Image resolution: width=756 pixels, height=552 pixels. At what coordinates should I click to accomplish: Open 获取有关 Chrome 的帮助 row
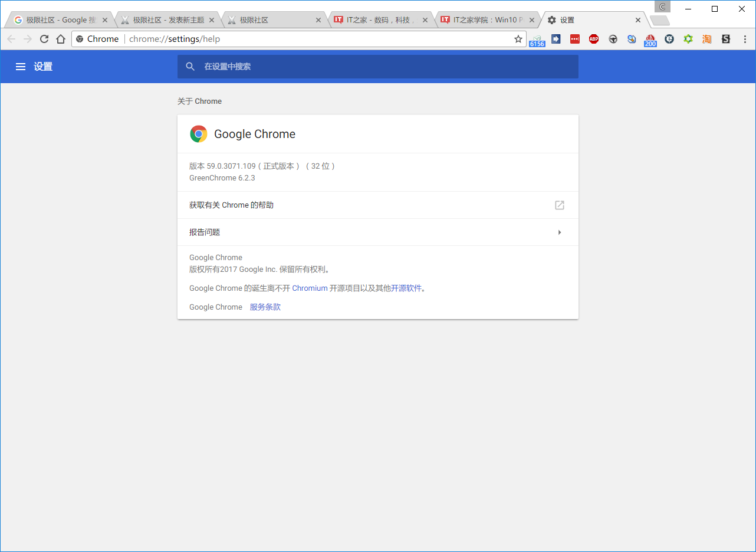(x=377, y=205)
